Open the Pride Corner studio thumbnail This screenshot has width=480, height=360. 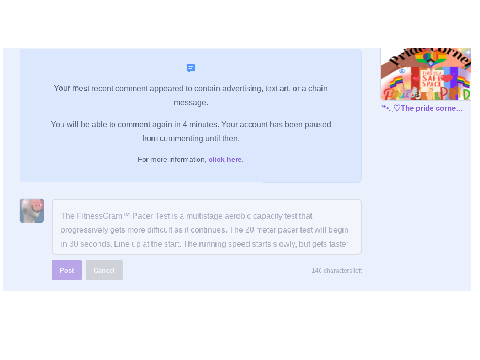pyautogui.click(x=426, y=74)
